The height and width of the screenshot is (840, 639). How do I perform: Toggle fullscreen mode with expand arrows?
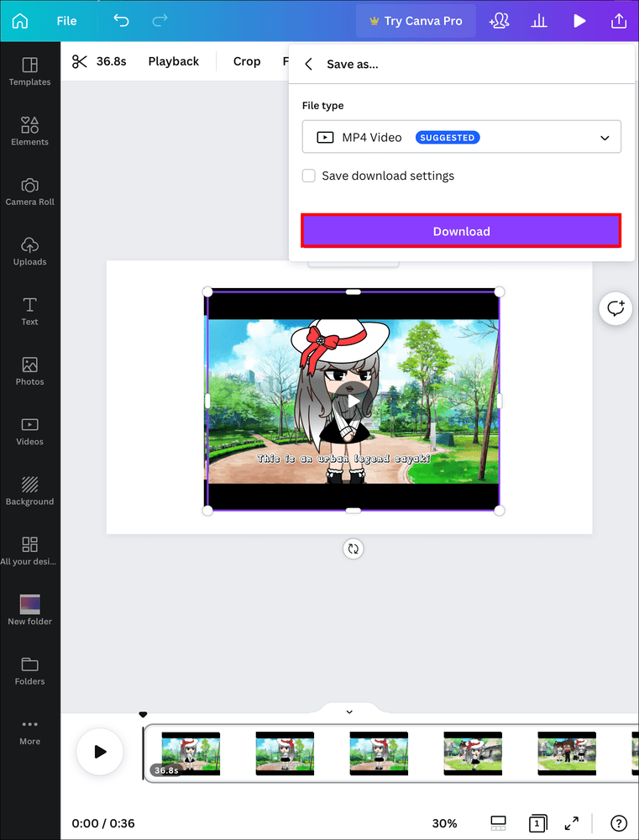coord(572,823)
